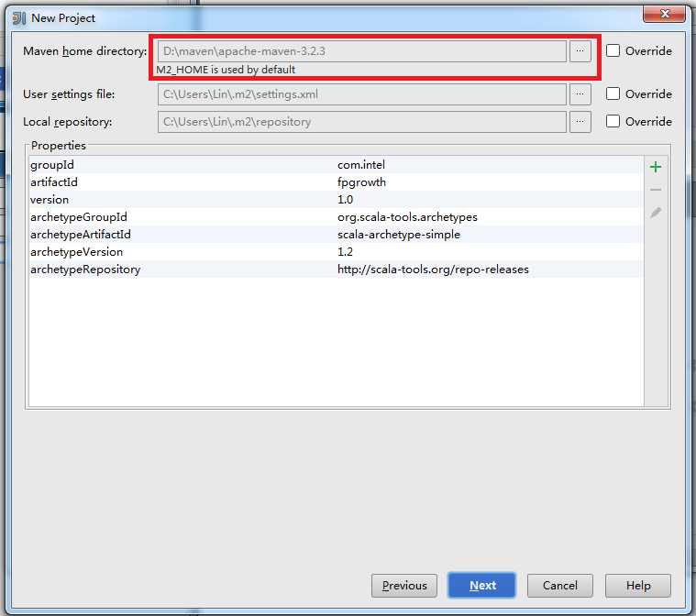The height and width of the screenshot is (616, 696).
Task: Click the fpgrowth value
Action: tap(361, 182)
